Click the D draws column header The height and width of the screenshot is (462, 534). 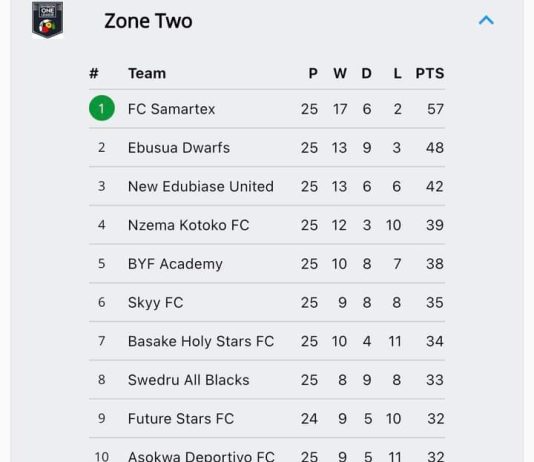[366, 73]
